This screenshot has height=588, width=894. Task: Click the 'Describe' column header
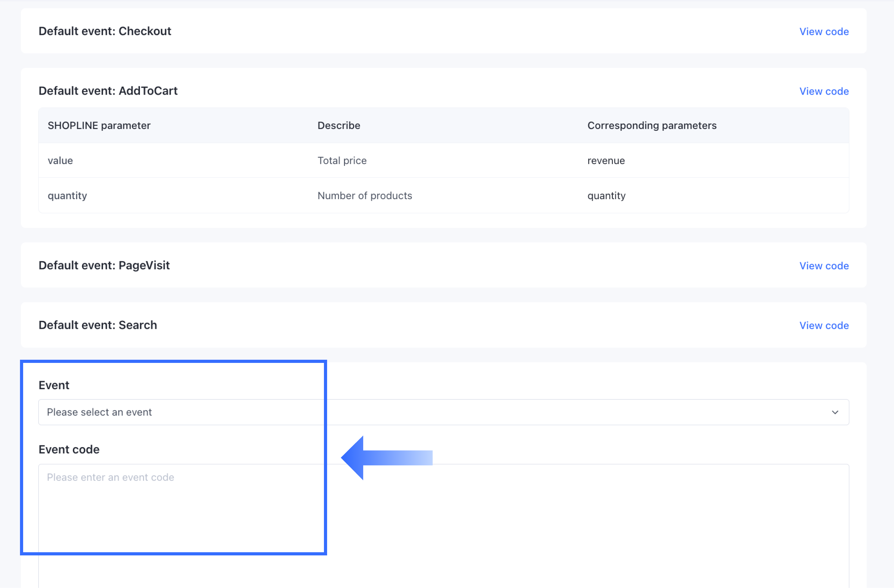coord(338,126)
